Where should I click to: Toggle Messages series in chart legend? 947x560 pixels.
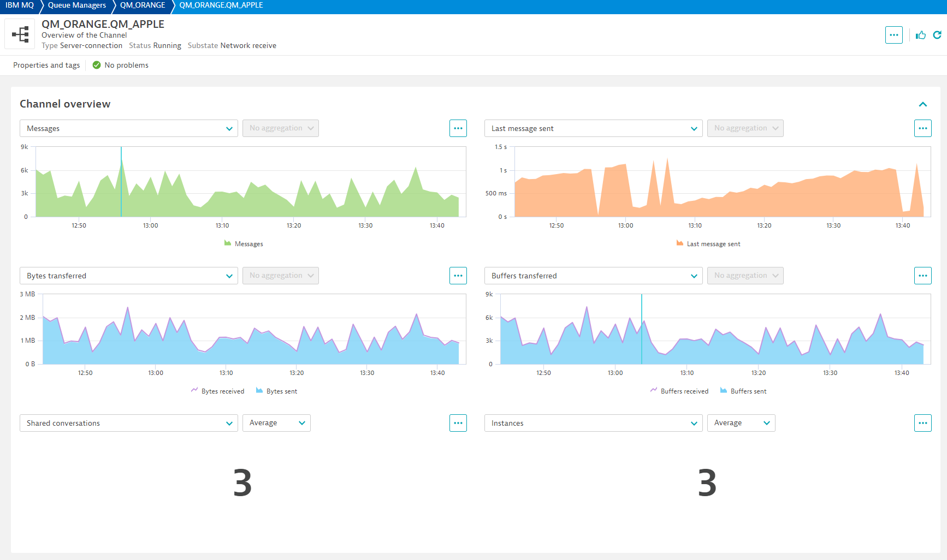(244, 244)
